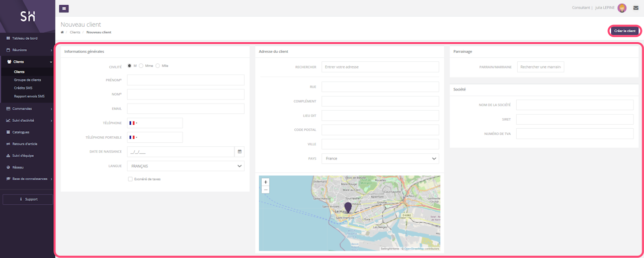Select the Mlle civility radio button

pyautogui.click(x=158, y=66)
